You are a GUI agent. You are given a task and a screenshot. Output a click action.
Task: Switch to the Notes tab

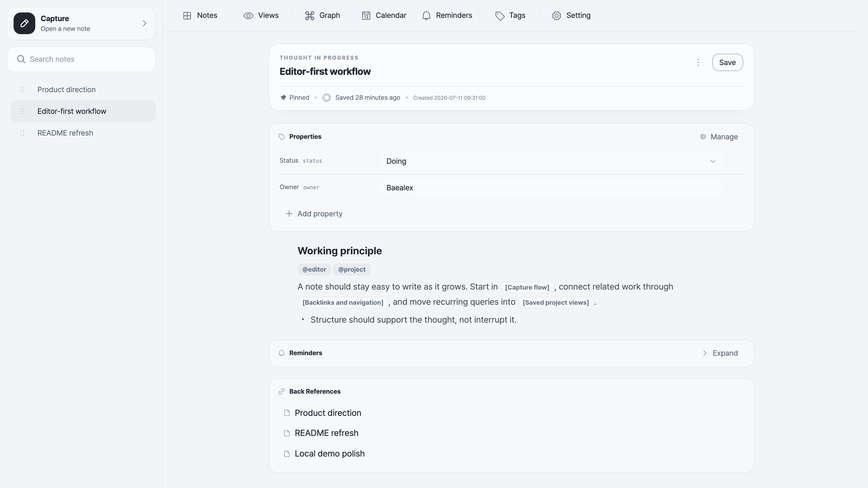point(200,15)
